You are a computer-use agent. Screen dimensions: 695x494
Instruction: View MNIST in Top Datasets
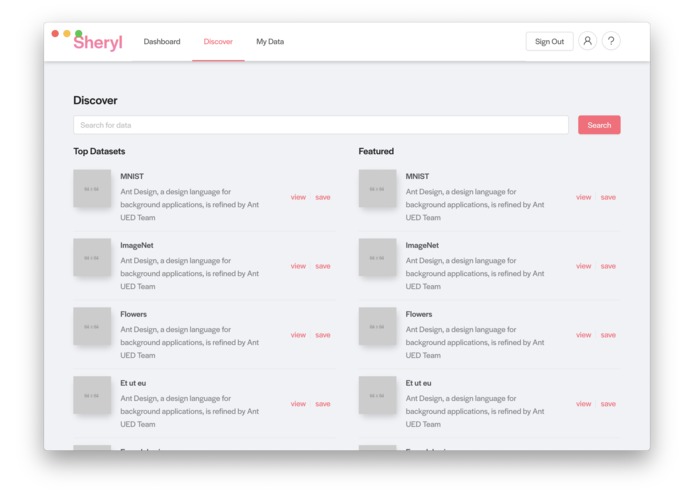(x=298, y=197)
